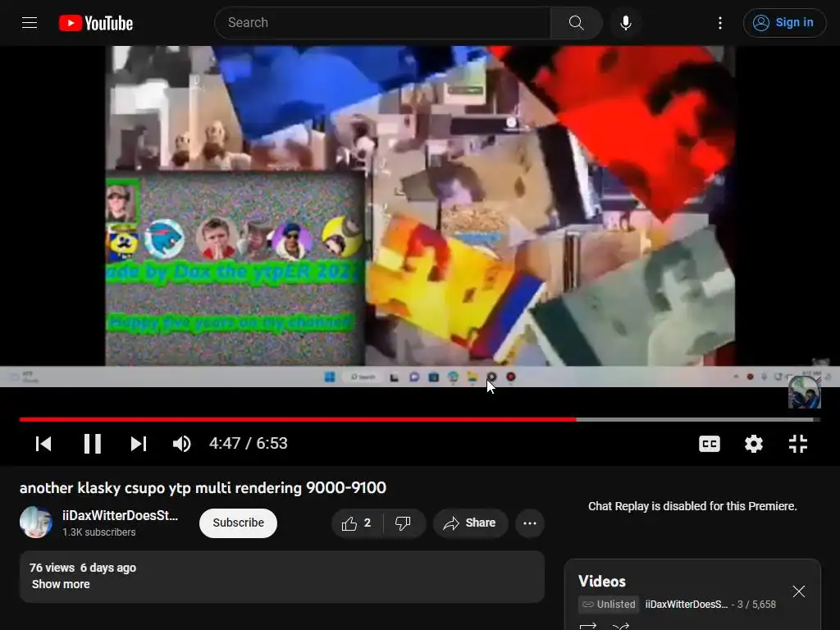840x630 pixels.
Task: Like the video with thumbs up
Action: (x=358, y=523)
